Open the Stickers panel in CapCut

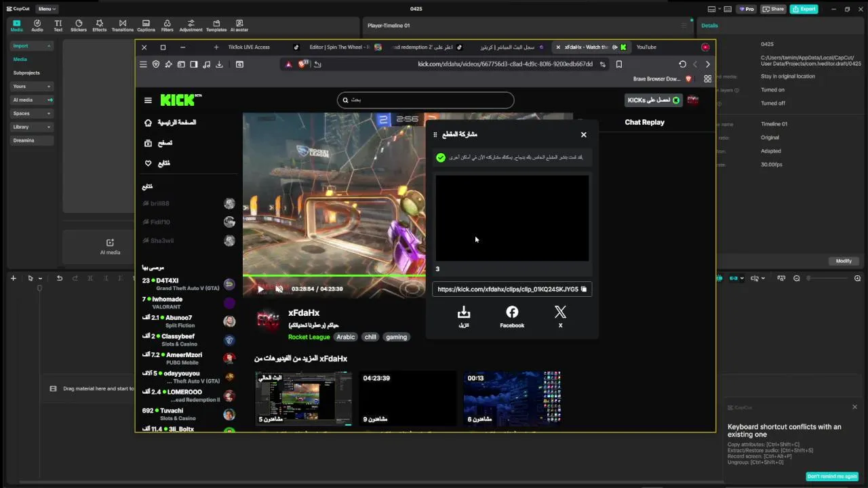79,25
